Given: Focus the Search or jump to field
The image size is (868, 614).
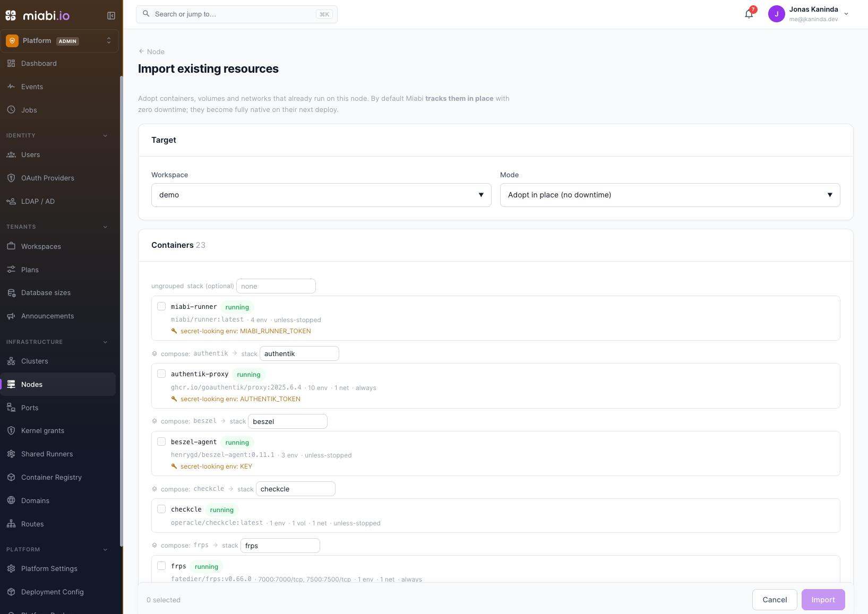Looking at the screenshot, I should [x=237, y=14].
